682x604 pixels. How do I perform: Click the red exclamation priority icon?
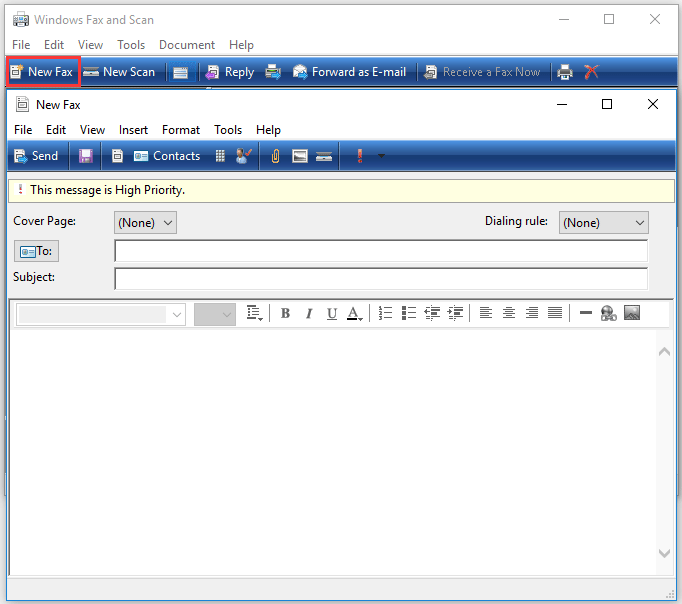coord(359,156)
